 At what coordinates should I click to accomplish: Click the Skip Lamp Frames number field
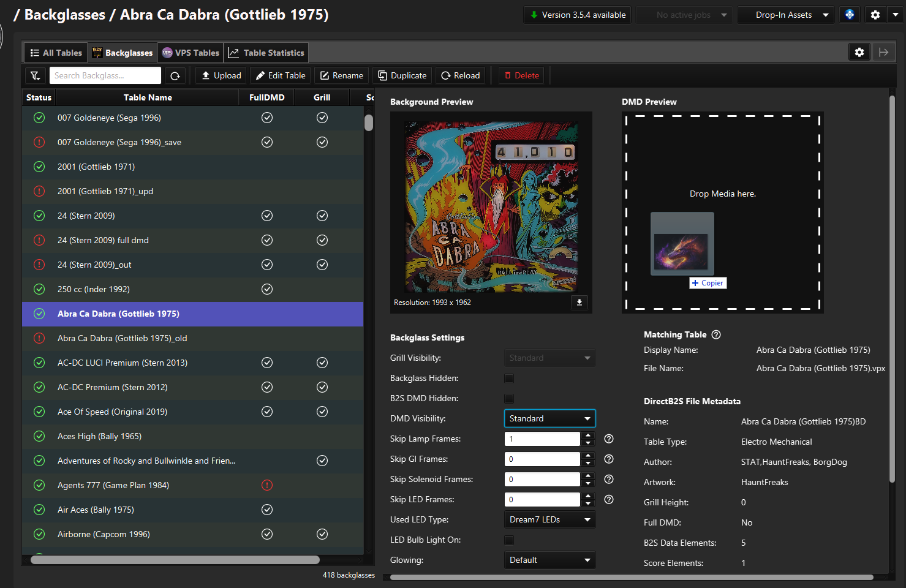pyautogui.click(x=542, y=439)
